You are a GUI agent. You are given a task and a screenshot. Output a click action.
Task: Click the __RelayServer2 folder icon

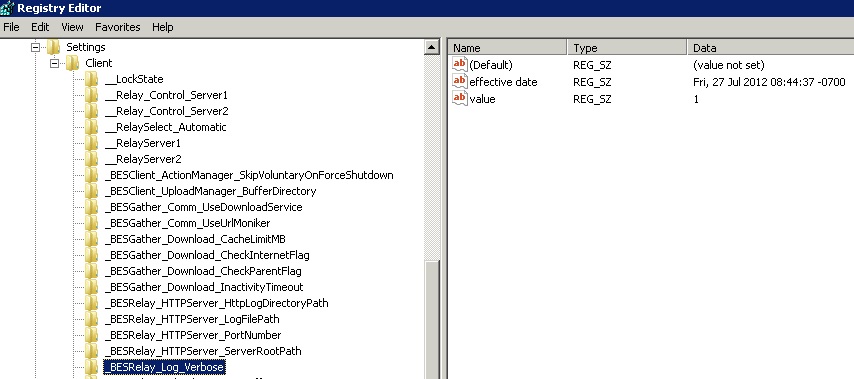pyautogui.click(x=92, y=159)
